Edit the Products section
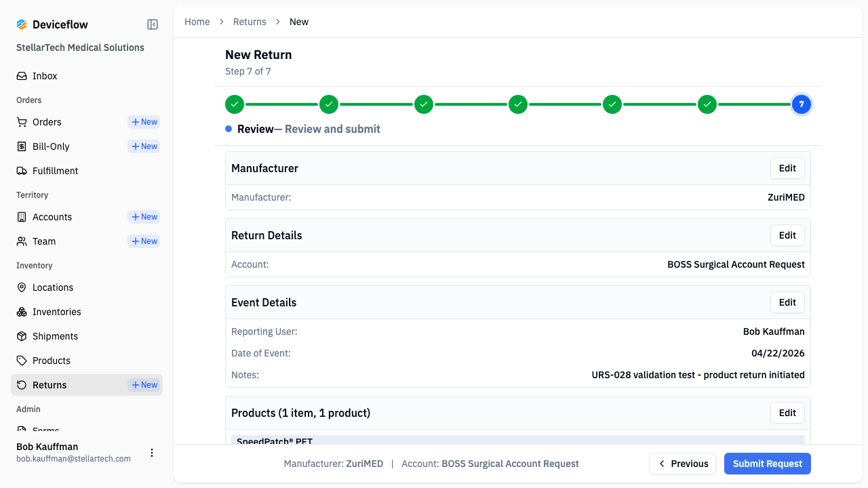The width and height of the screenshot is (868, 488). click(787, 413)
